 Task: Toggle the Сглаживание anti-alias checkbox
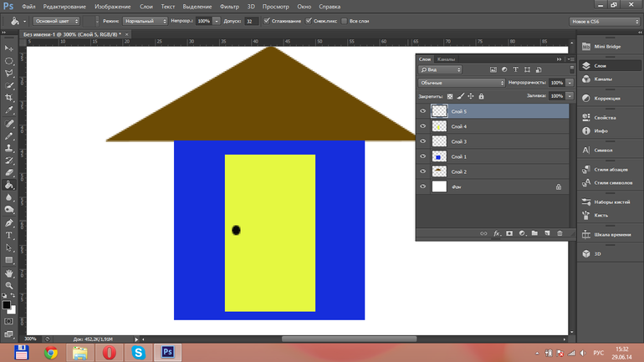(267, 19)
